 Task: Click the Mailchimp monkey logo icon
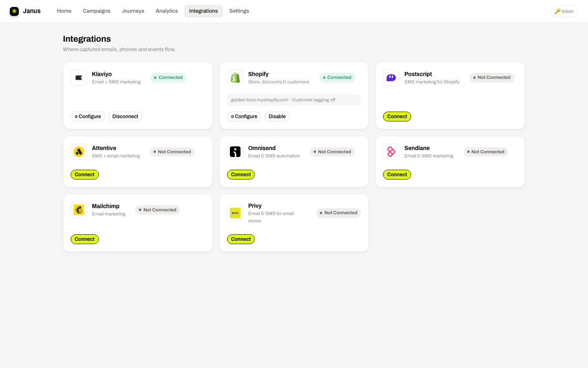(79, 210)
